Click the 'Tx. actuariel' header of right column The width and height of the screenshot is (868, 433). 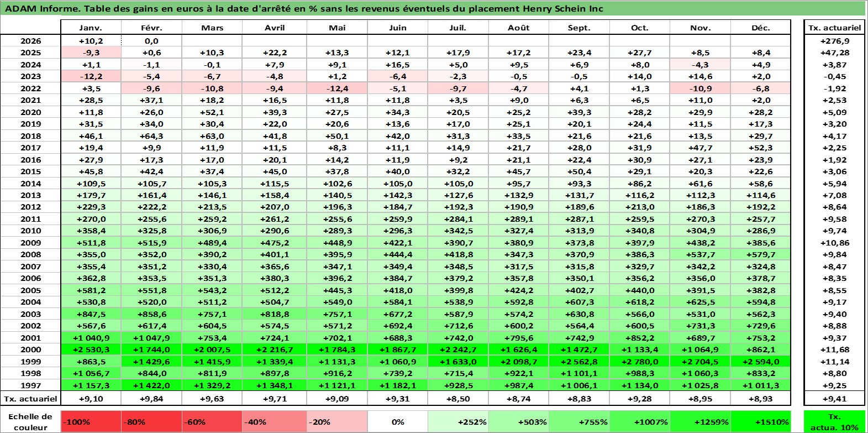[834, 28]
